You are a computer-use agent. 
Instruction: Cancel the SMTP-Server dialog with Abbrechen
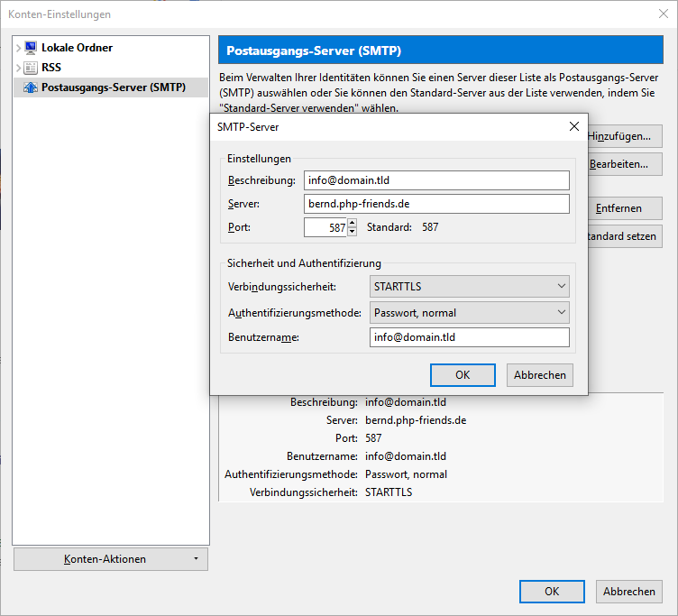click(540, 375)
